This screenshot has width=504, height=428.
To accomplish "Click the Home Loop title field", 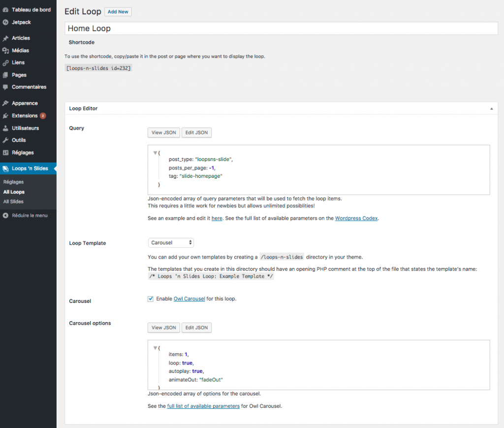I will (x=281, y=29).
